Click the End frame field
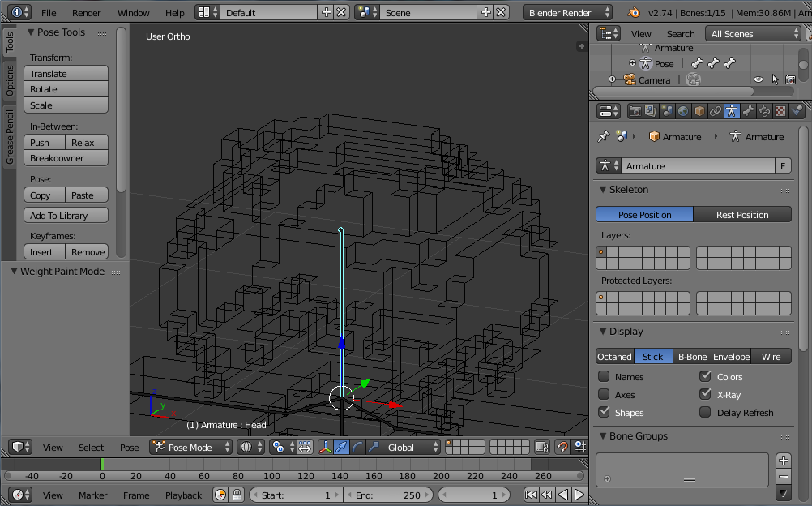Screen dimensions: 812x506 (x=388, y=495)
